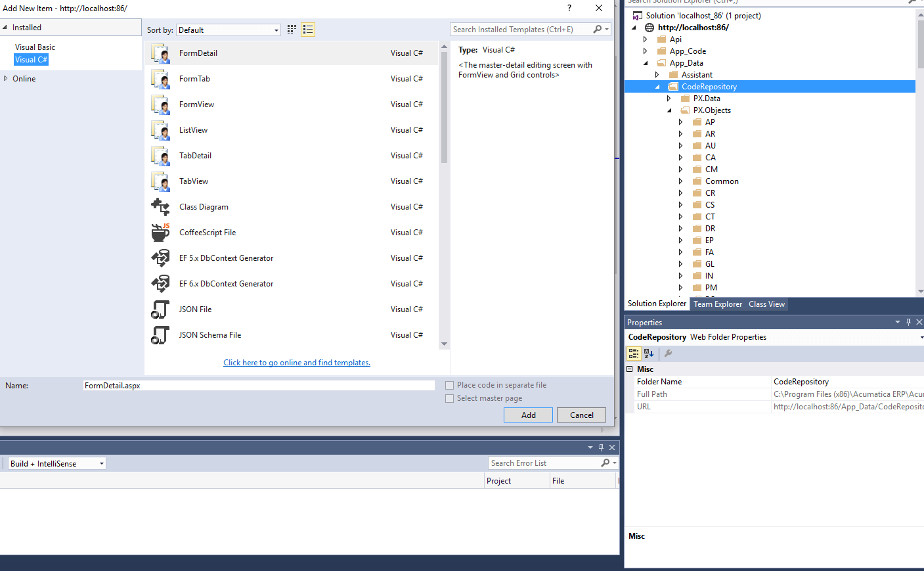
Task: Click the FormView template icon
Action: (x=161, y=104)
